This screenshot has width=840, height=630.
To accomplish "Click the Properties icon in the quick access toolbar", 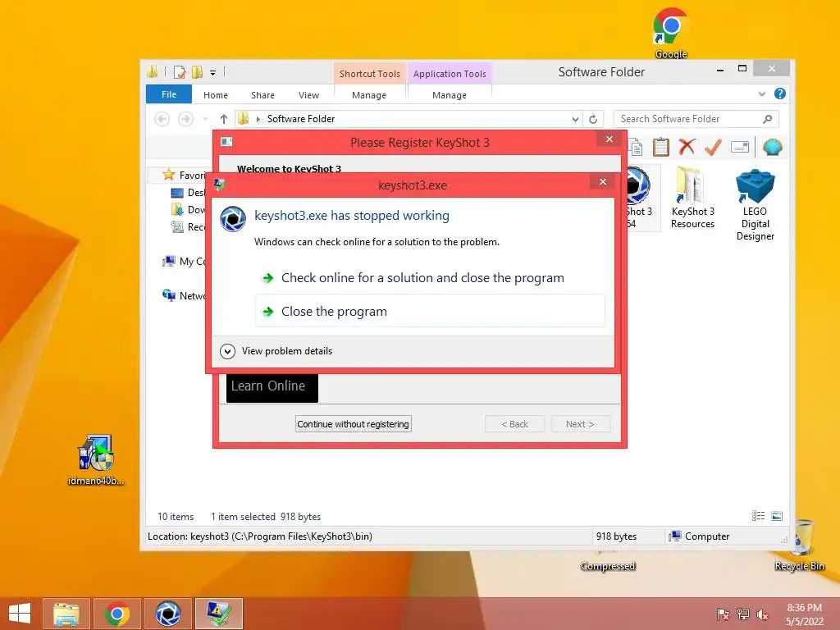I will (180, 72).
